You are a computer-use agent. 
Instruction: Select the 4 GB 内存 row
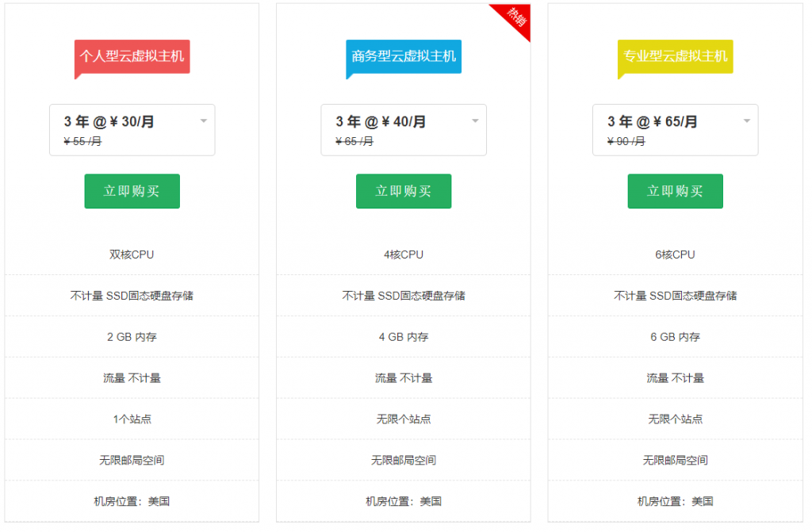tap(403, 337)
